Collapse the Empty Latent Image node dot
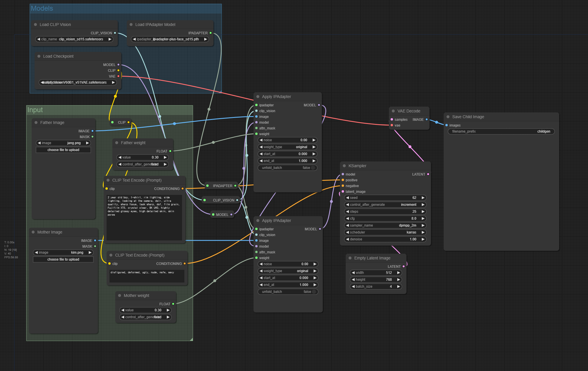 pyautogui.click(x=350, y=258)
